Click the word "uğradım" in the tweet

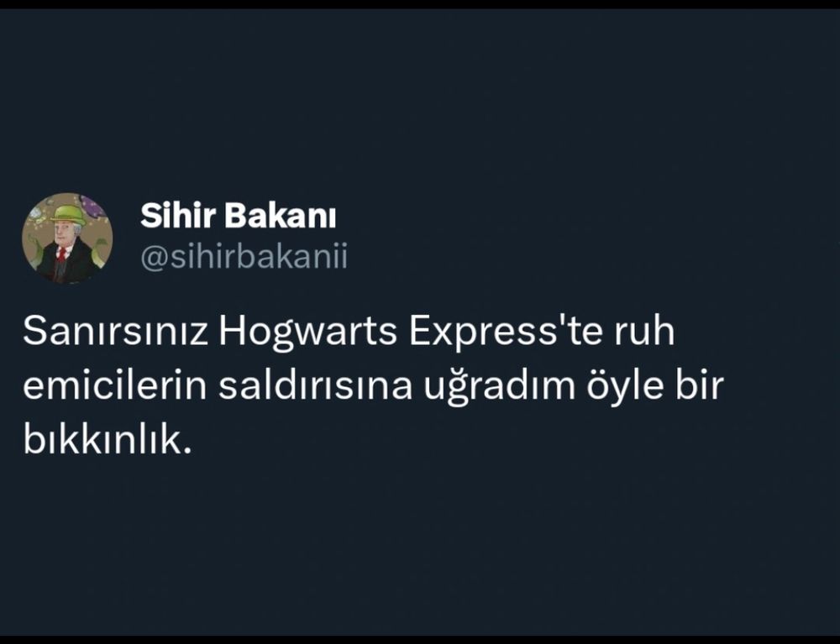[x=500, y=388]
